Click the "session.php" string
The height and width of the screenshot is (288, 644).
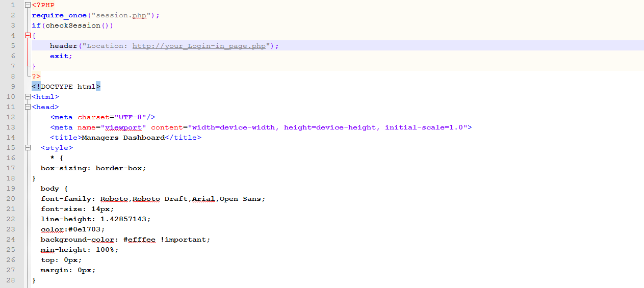click(x=121, y=15)
